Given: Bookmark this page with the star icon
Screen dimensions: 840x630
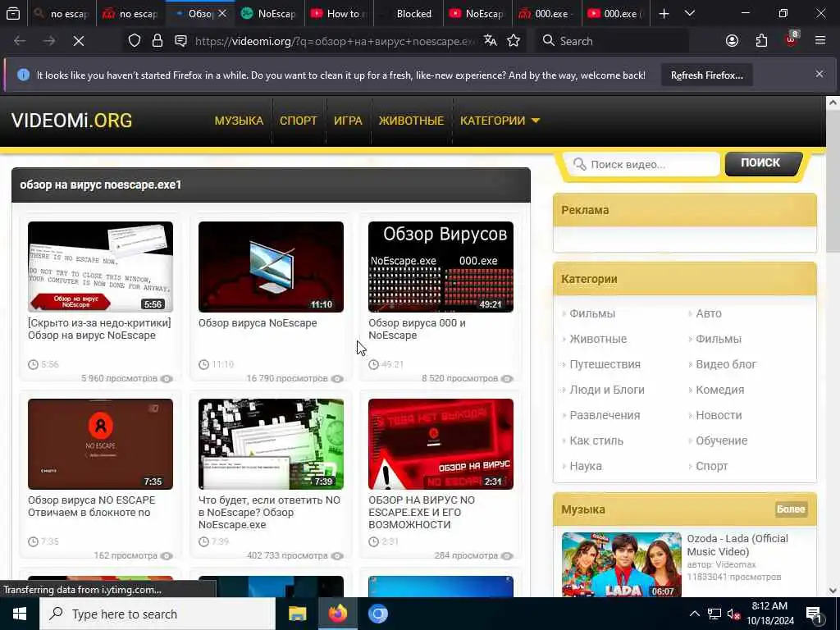Looking at the screenshot, I should [514, 41].
